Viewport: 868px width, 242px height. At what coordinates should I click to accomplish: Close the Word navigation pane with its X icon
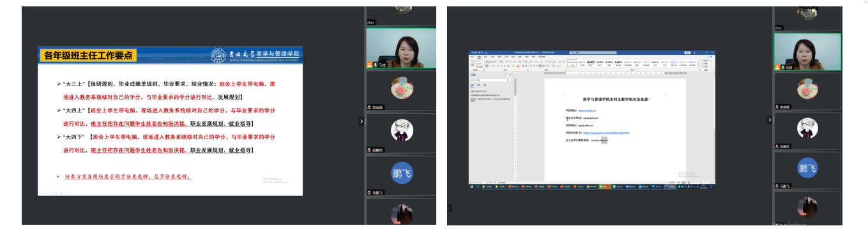point(510,75)
